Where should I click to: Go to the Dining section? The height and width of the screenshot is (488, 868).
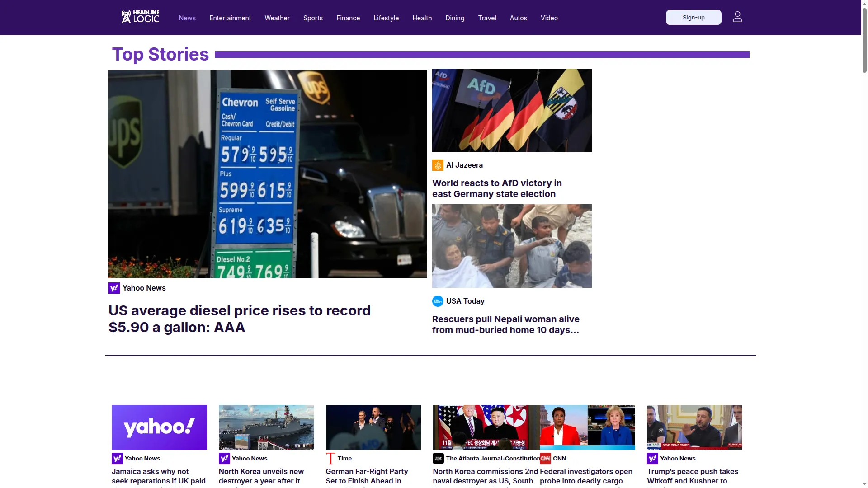[455, 18]
